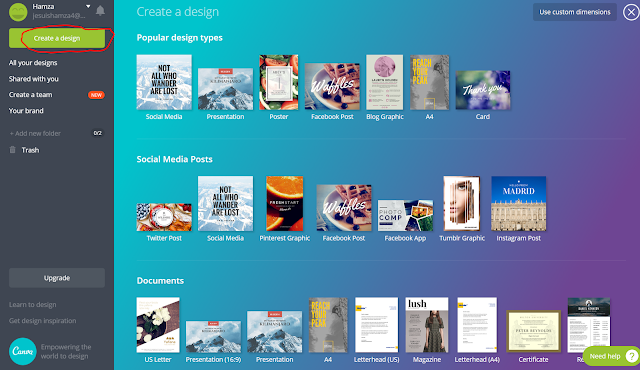Click the trash can icon

tap(13, 150)
